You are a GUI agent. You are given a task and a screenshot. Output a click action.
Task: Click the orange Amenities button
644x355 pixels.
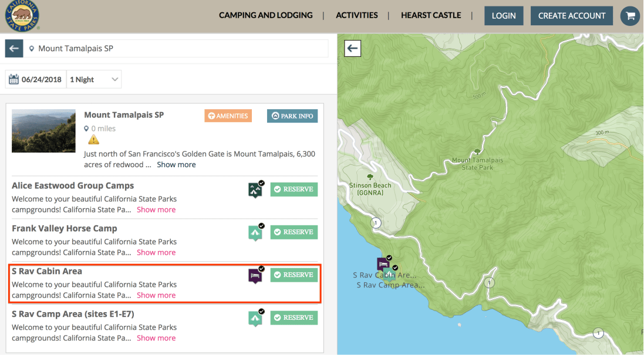click(x=228, y=116)
